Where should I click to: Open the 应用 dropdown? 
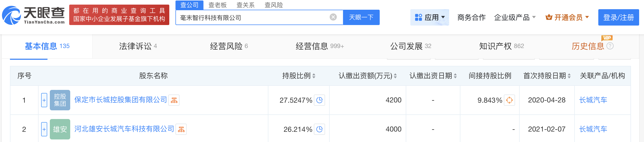(430, 17)
